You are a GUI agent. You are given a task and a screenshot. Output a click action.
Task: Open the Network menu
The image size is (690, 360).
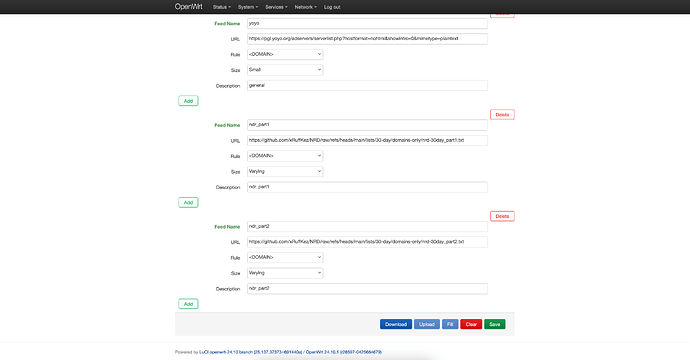305,7
